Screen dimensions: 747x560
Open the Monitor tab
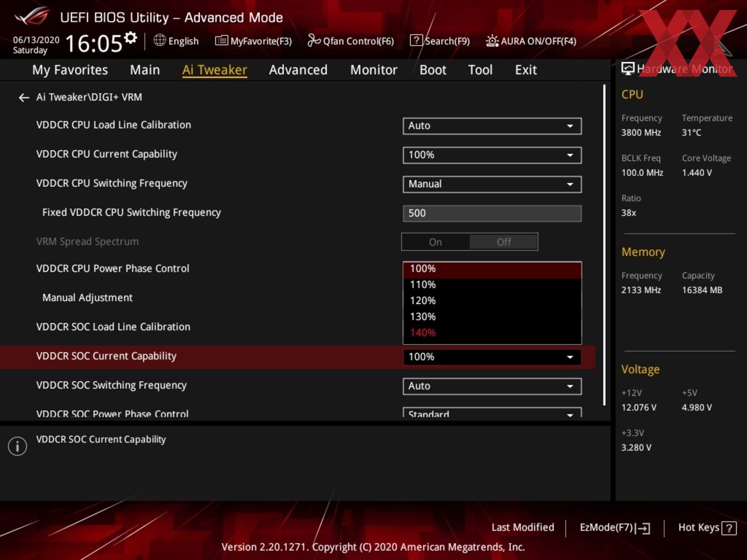tap(374, 70)
